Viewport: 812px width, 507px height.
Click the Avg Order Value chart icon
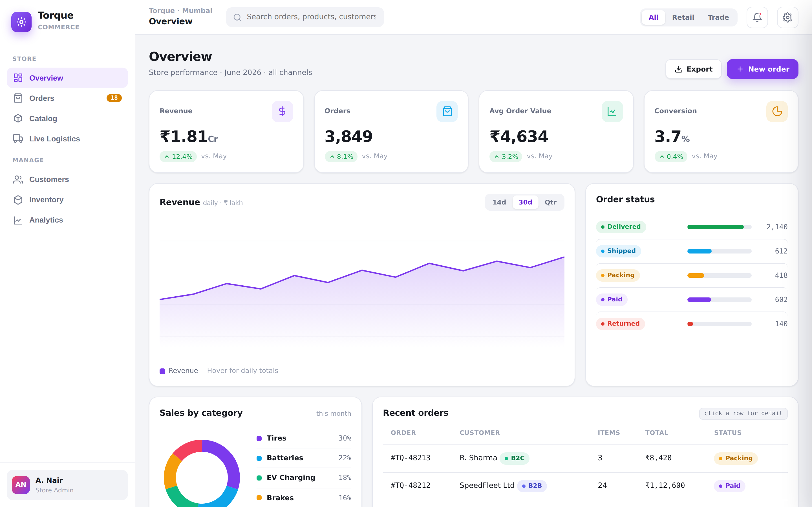612,111
